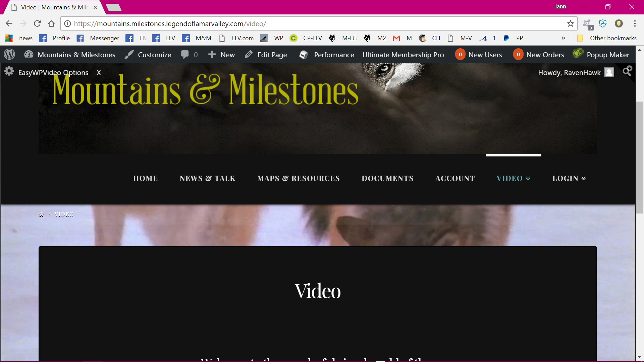
Task: Bookmark this page with star icon
Action: [x=570, y=24]
